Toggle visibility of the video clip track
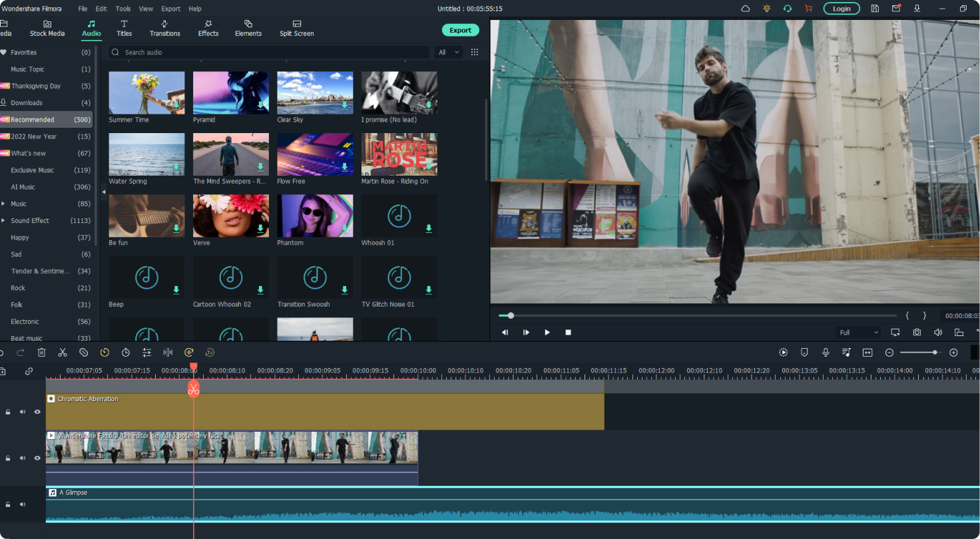Viewport: 980px width, 539px height. pos(37,458)
